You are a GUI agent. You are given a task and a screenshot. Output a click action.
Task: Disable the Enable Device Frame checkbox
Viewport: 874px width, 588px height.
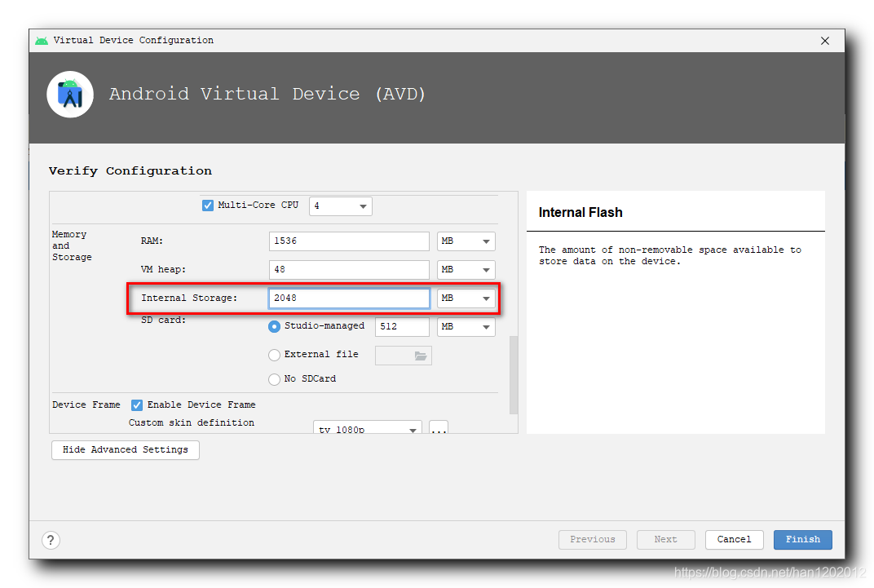click(x=137, y=405)
